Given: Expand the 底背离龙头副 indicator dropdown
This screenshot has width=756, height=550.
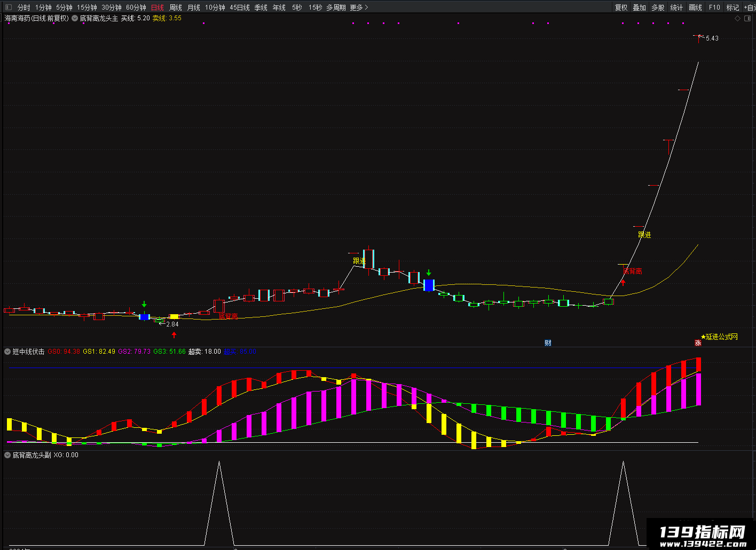Looking at the screenshot, I should tap(7, 455).
